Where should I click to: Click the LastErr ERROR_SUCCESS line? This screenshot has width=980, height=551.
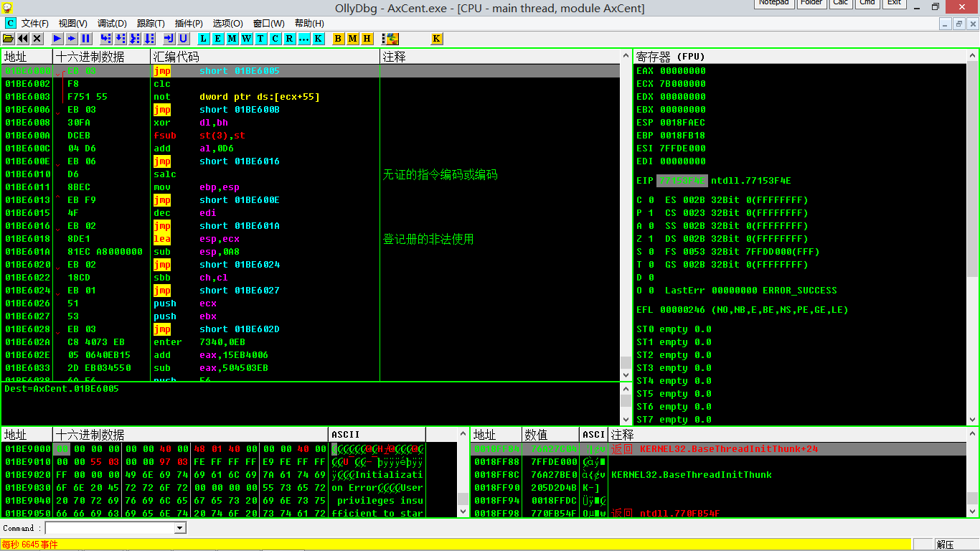750,291
